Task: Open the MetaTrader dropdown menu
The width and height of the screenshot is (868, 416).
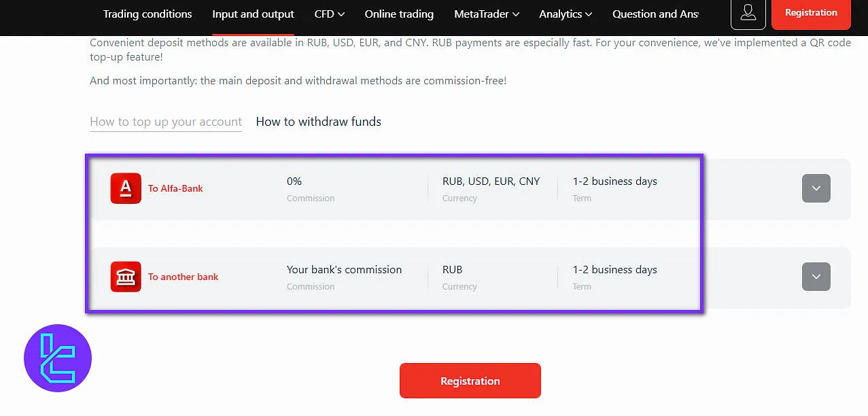Action: (x=487, y=14)
